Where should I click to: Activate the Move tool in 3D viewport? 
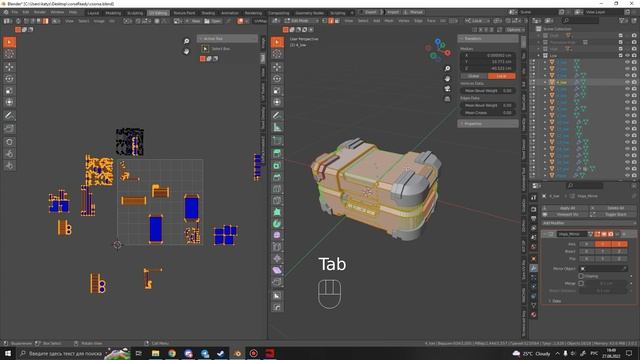tap(277, 67)
